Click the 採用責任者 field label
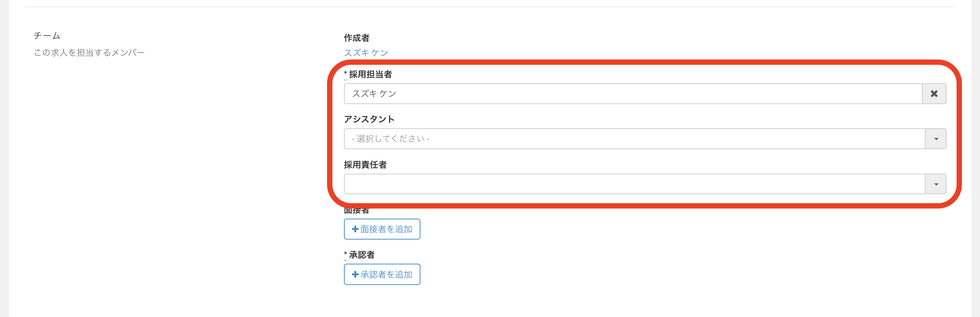Screen dimensions: 980x317 365,165
